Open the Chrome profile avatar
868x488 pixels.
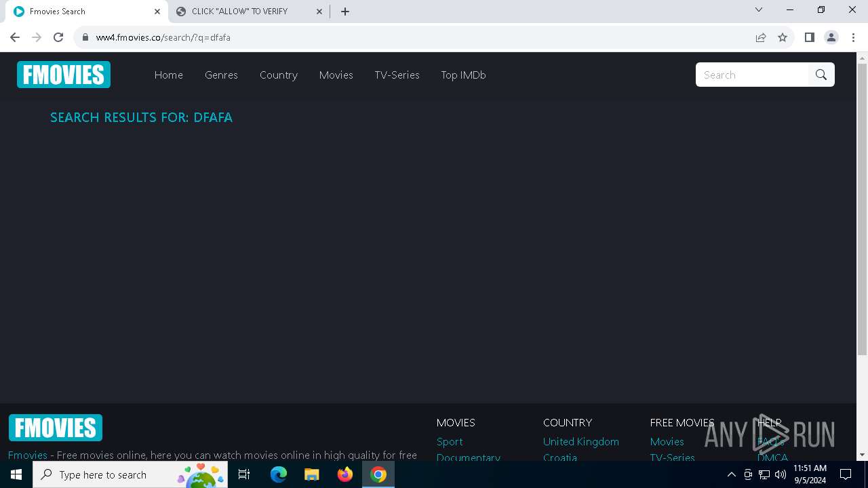[x=831, y=37]
